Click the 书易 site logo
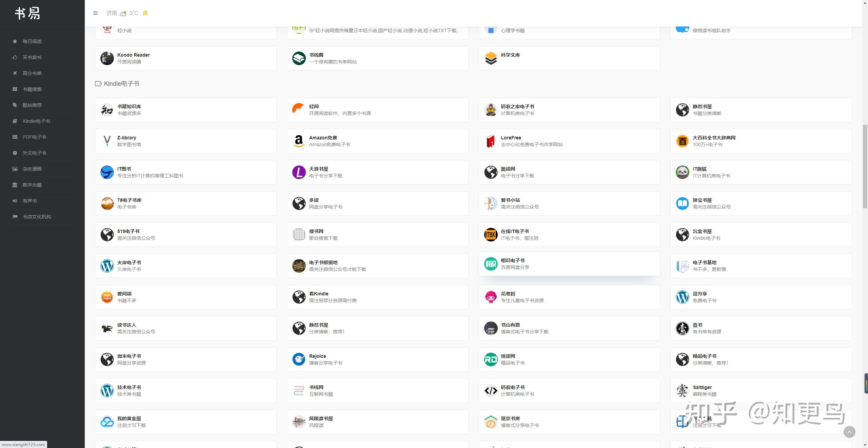This screenshot has height=448, width=868. click(28, 14)
